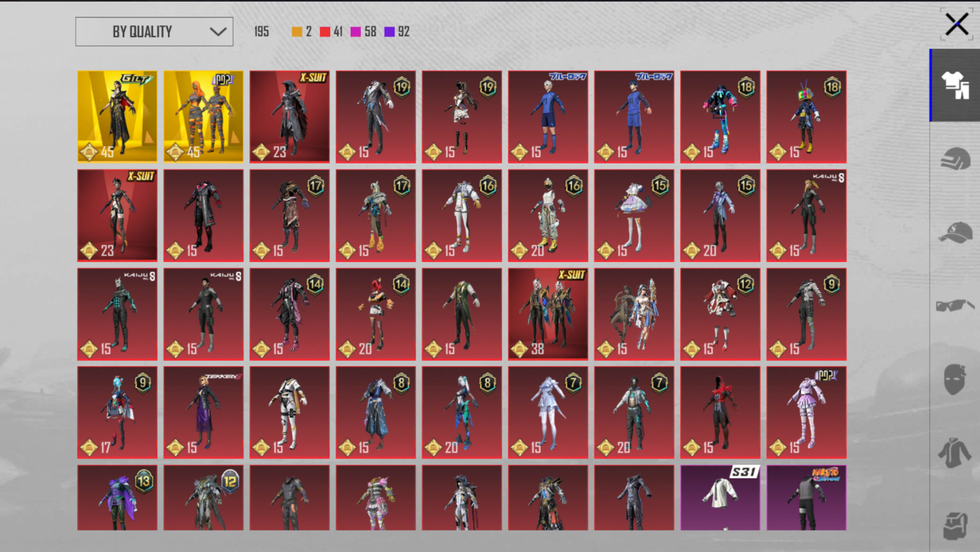
Task: Select the bottom-row level 12 armored winged outfit
Action: [203, 497]
